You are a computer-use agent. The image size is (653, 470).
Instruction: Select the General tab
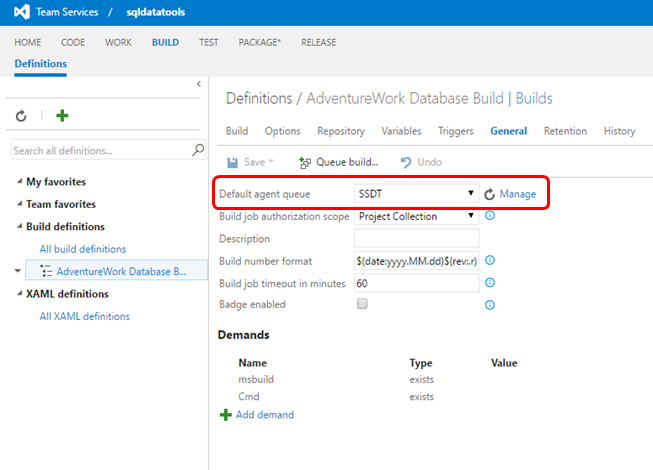tap(508, 131)
